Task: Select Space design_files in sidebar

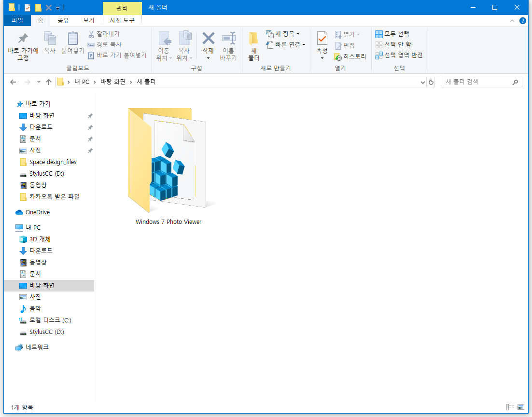Action: tap(53, 162)
